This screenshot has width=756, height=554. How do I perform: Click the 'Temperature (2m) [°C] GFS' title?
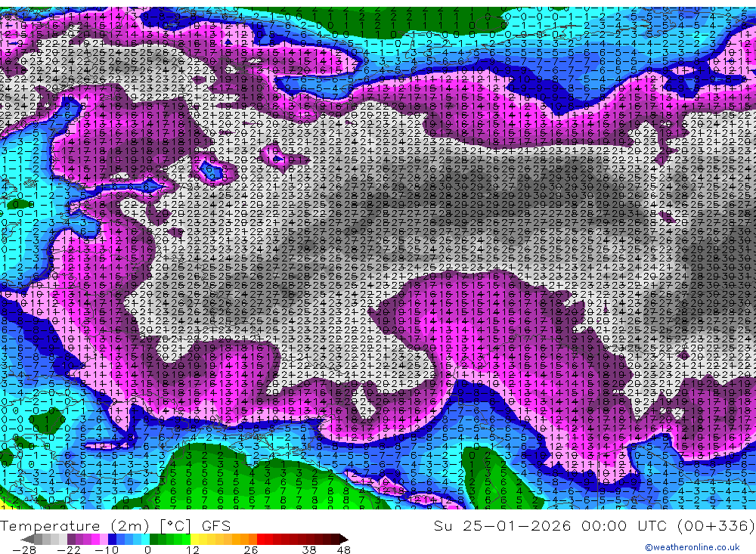coord(115,526)
